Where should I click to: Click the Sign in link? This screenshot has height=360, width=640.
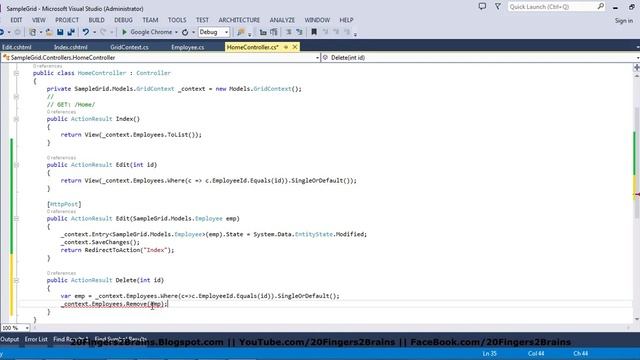pos(624,20)
